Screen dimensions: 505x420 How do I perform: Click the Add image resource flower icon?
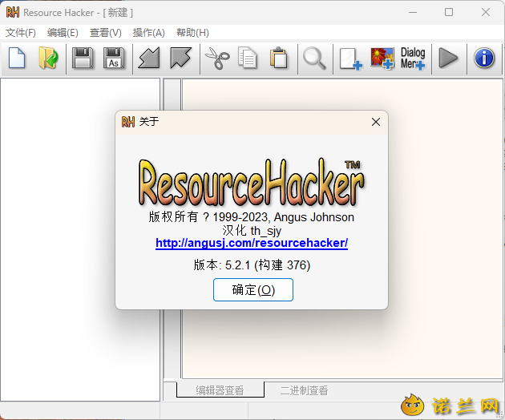(382, 59)
